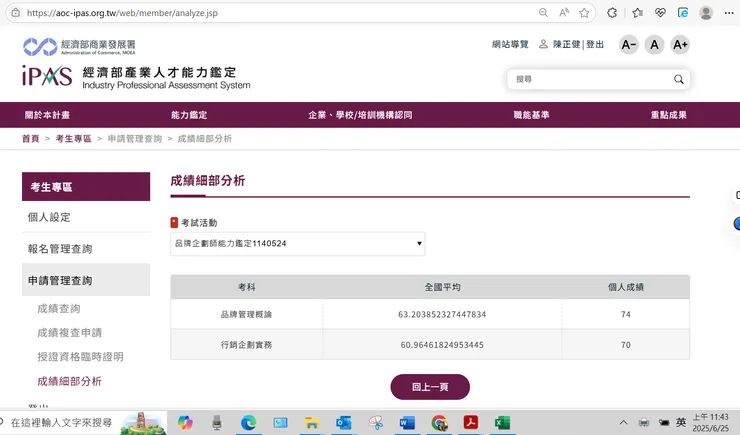Open the 關於本計畫 menu
The width and height of the screenshot is (740, 435).
(47, 115)
